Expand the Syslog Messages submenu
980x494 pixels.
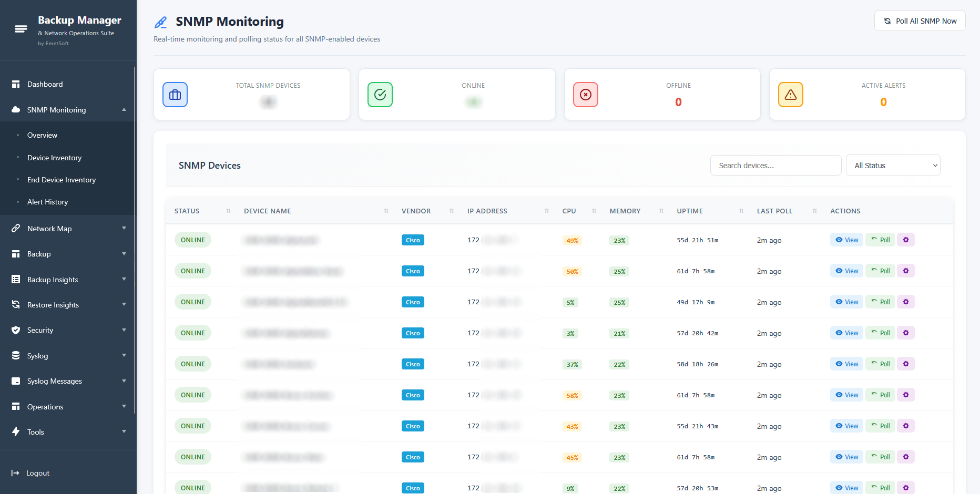tap(124, 381)
